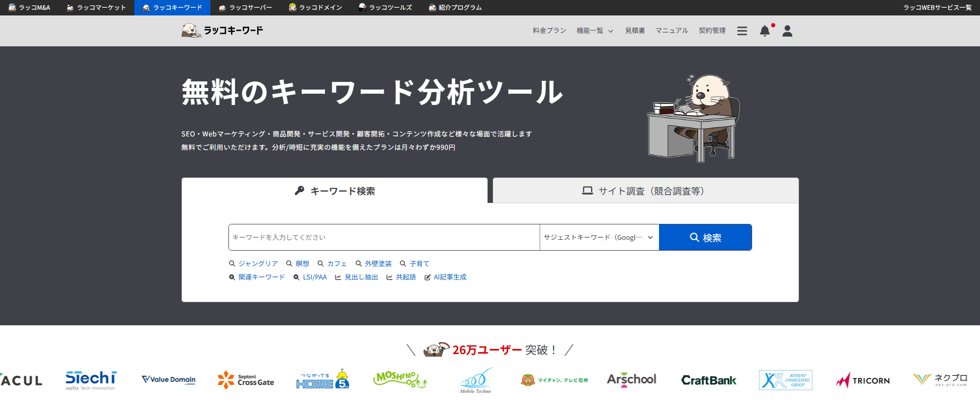Open ラッコWEBサービス一覧 link
This screenshot has height=403, width=980.
[x=937, y=8]
